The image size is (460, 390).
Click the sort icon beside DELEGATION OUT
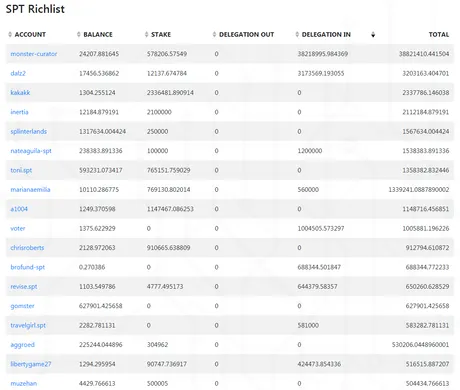[214, 34]
